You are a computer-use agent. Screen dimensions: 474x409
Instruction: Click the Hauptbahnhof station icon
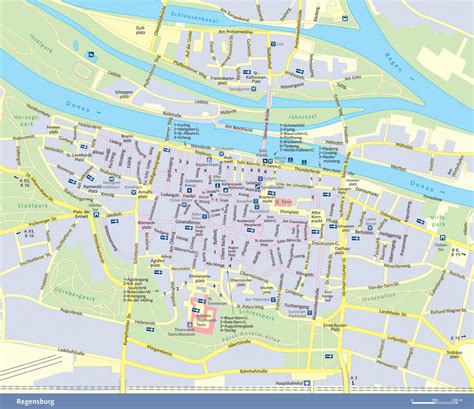click(x=308, y=383)
